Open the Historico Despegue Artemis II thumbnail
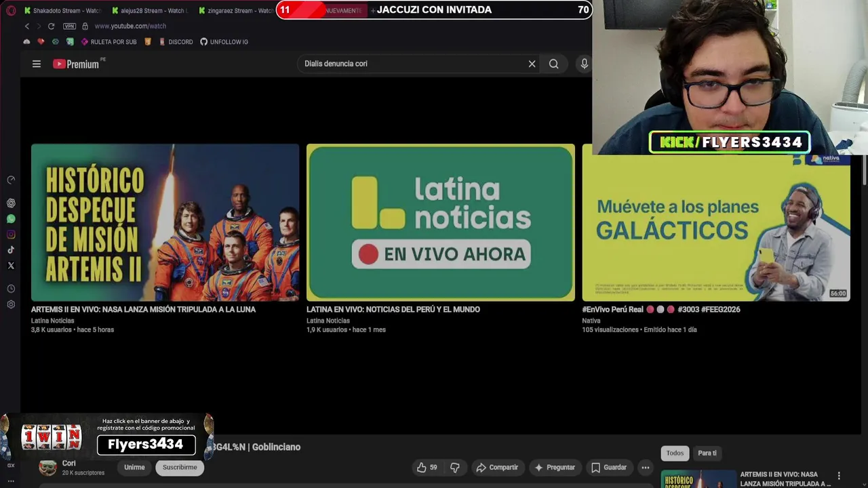The height and width of the screenshot is (488, 868). click(x=165, y=222)
